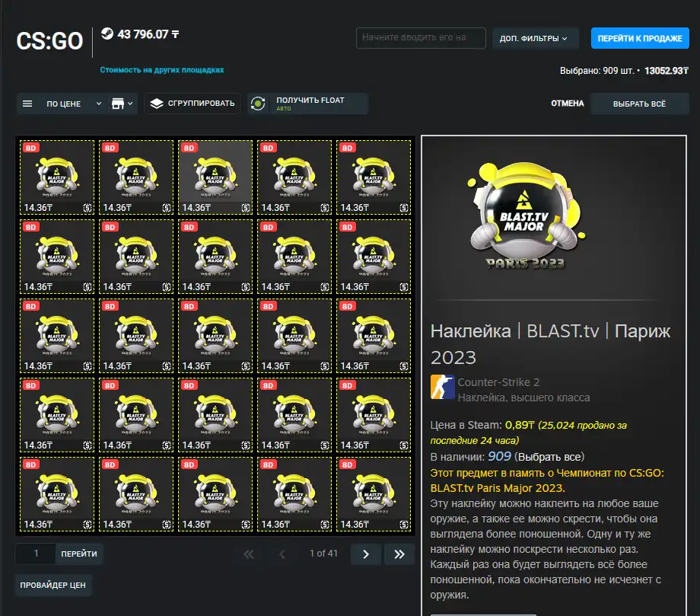Click the Steam logo beside the balance
The image size is (700, 616).
pos(107,34)
